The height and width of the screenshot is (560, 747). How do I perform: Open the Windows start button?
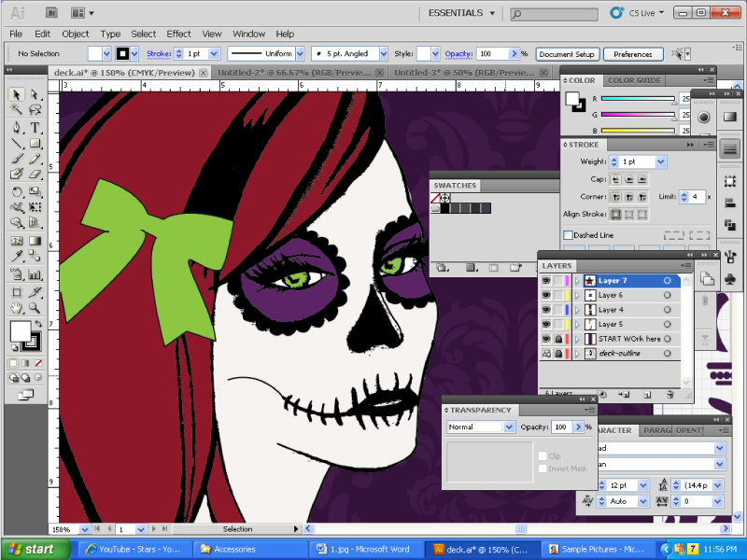[35, 549]
